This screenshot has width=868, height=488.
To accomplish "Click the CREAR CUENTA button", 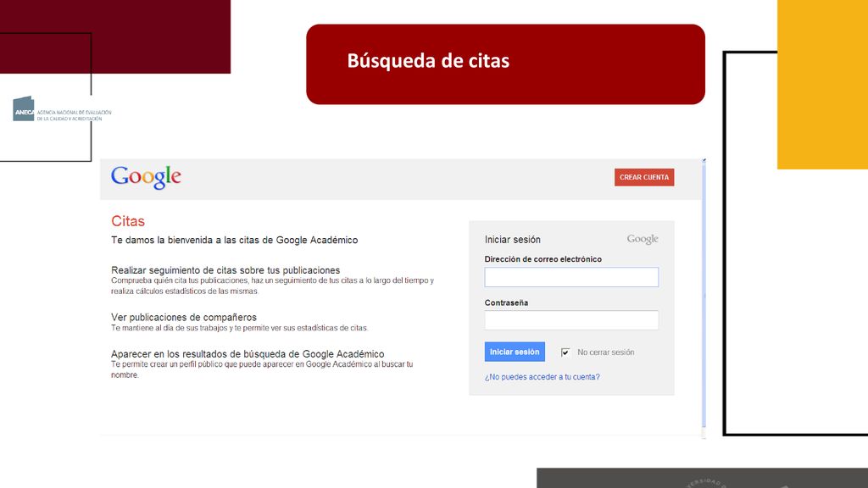I will pos(644,177).
